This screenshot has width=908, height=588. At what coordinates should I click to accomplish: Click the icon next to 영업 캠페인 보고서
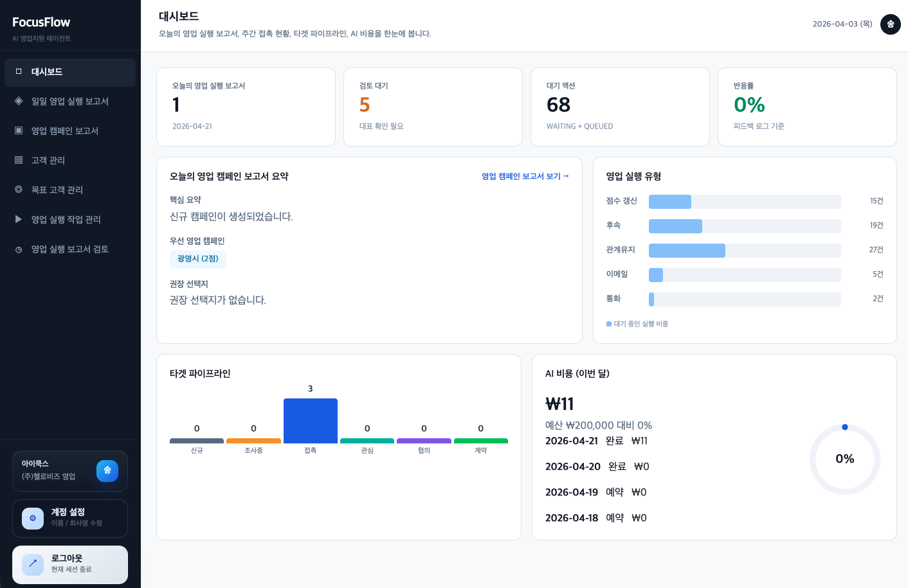pos(19,130)
